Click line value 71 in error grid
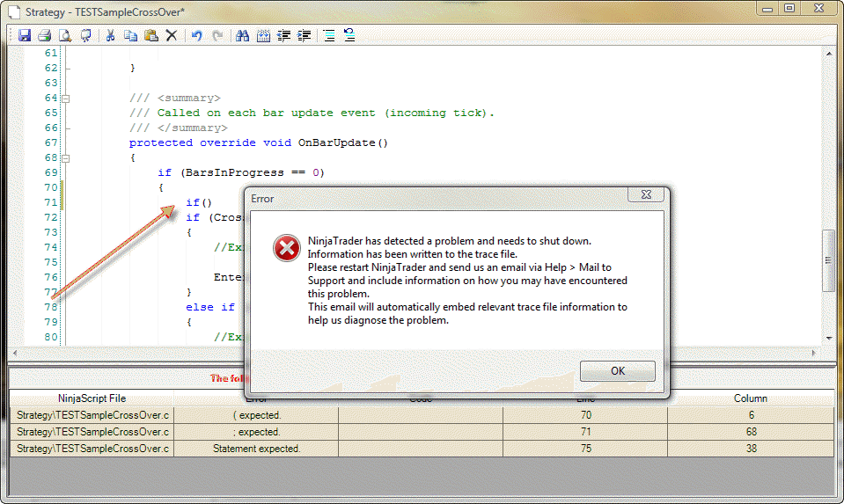Image resolution: width=844 pixels, height=504 pixels. tap(585, 432)
